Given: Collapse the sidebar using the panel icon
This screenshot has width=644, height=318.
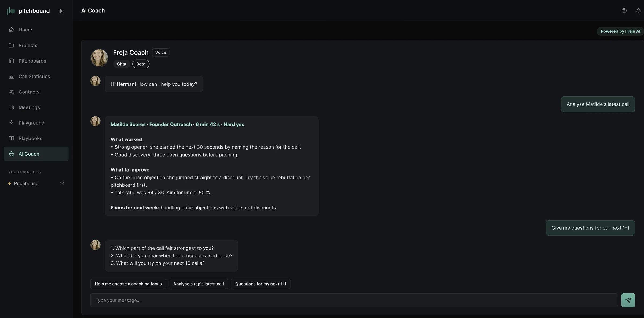Looking at the screenshot, I should (x=61, y=11).
